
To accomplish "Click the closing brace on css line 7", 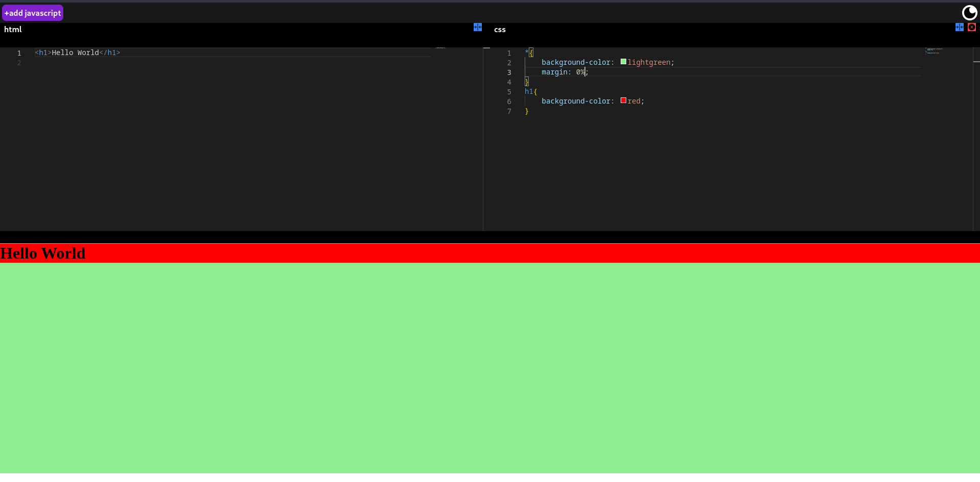I will 527,111.
